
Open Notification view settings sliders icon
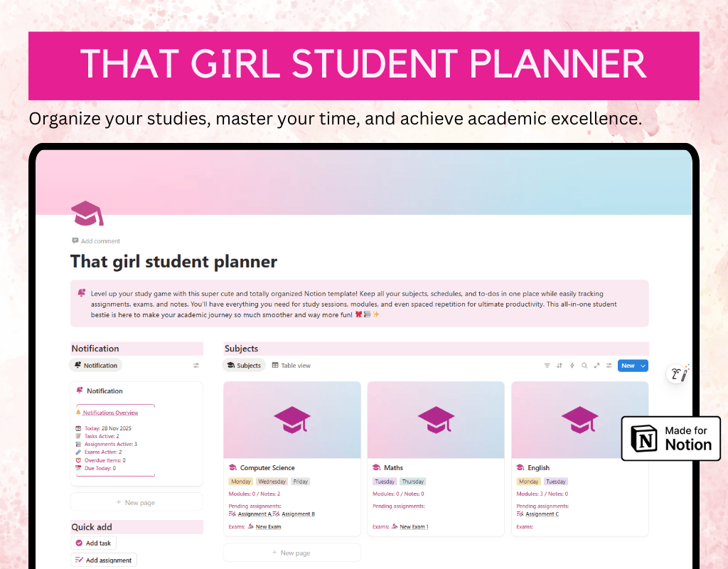[x=196, y=366]
